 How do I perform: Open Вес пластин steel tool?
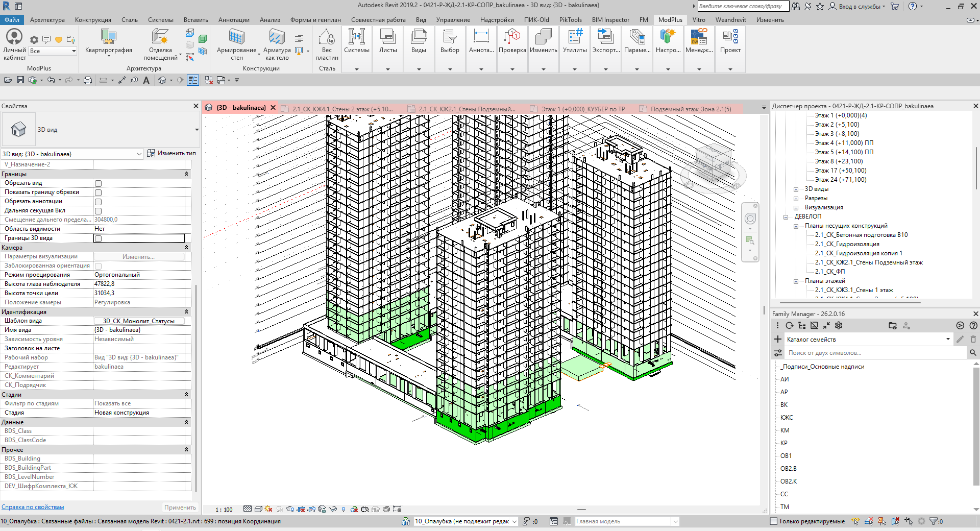[x=327, y=44]
